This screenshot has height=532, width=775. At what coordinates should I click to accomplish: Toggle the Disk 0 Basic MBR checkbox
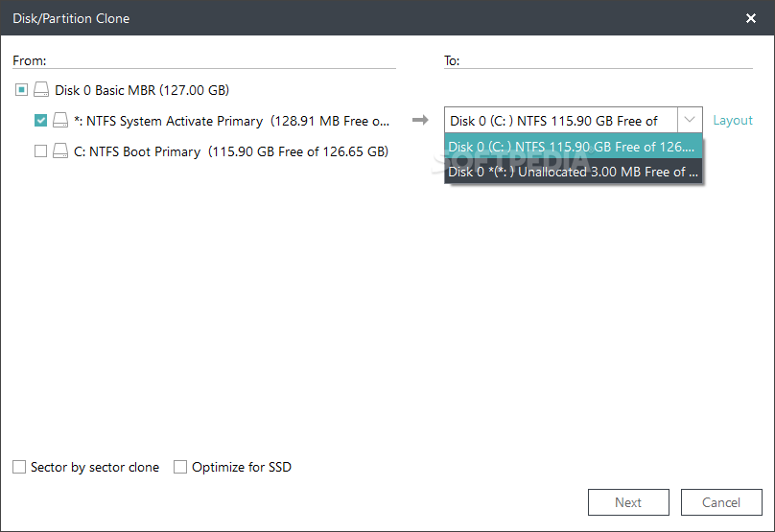[21, 90]
